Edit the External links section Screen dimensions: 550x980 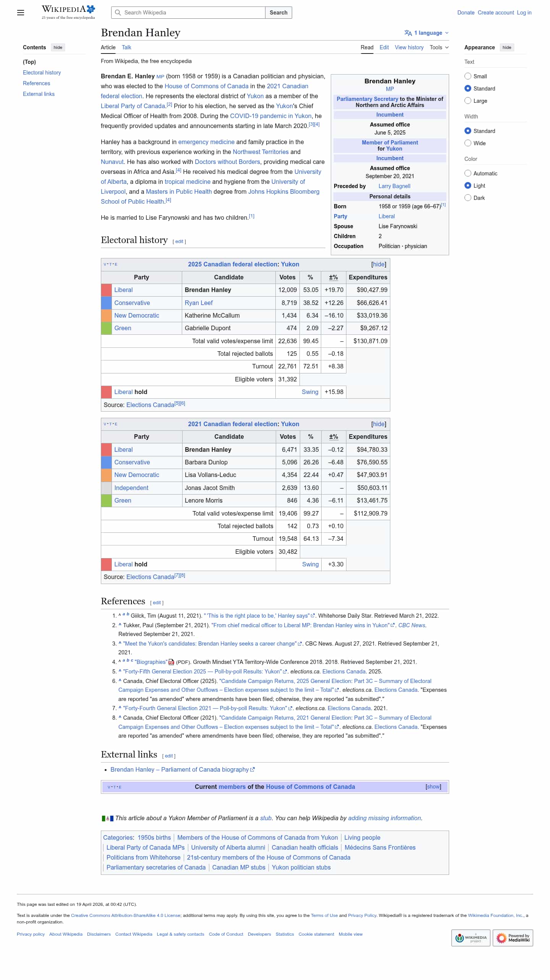click(x=169, y=756)
